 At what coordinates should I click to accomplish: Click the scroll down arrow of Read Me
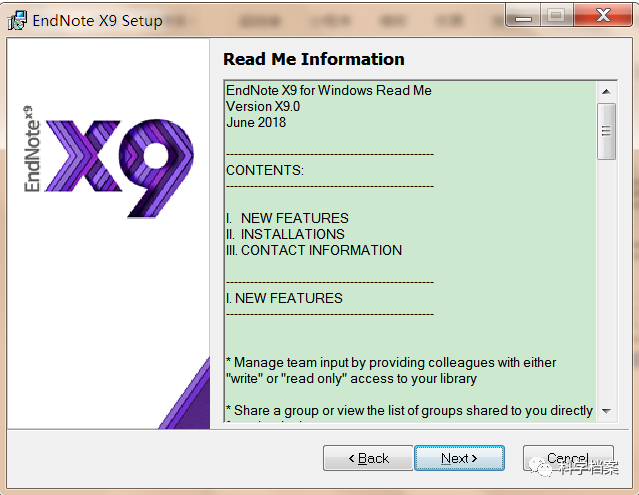(x=606, y=411)
